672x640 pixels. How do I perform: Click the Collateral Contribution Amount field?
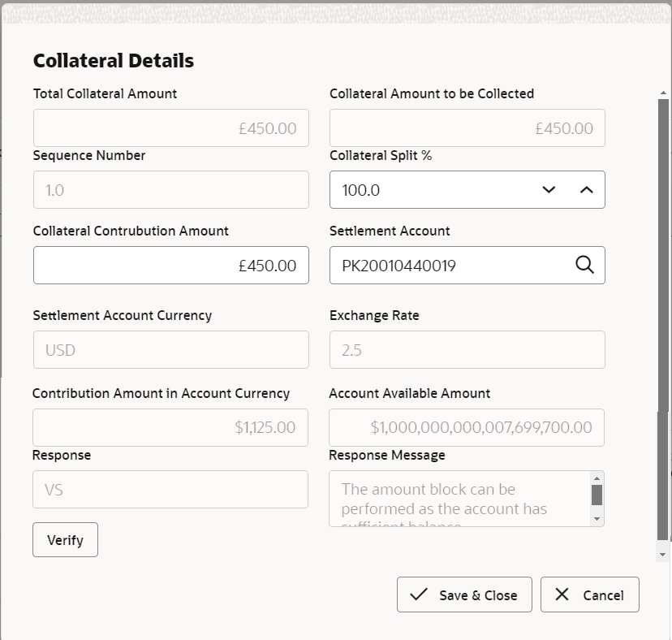click(170, 266)
